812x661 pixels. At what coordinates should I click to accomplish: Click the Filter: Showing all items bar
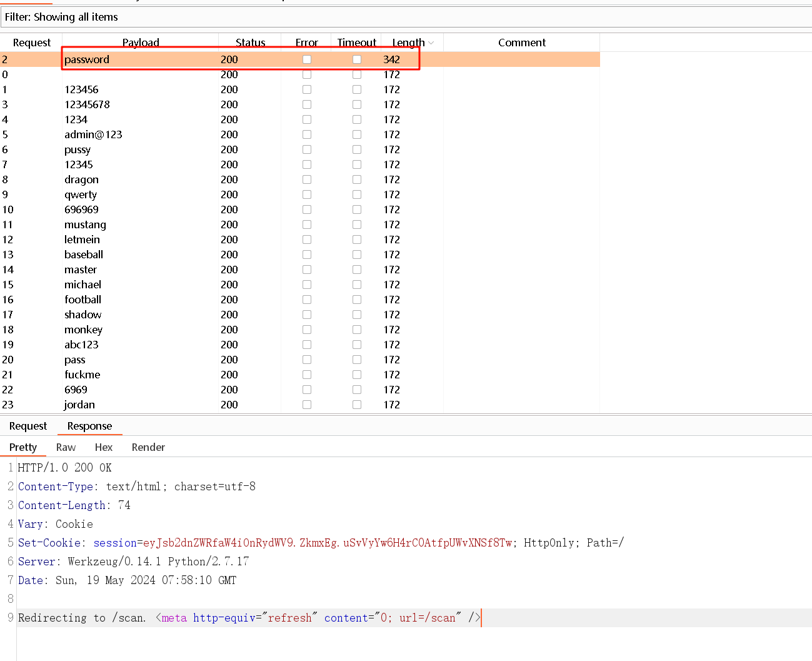(x=406, y=17)
